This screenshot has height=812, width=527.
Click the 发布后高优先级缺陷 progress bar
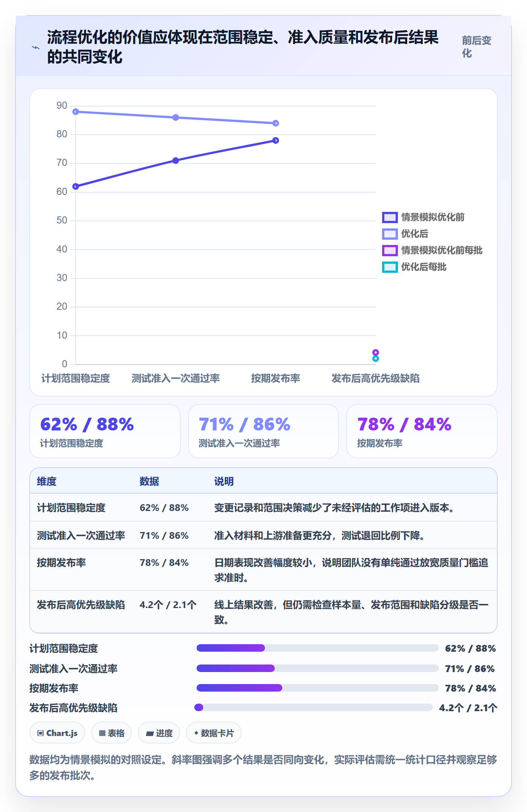pyautogui.click(x=314, y=707)
